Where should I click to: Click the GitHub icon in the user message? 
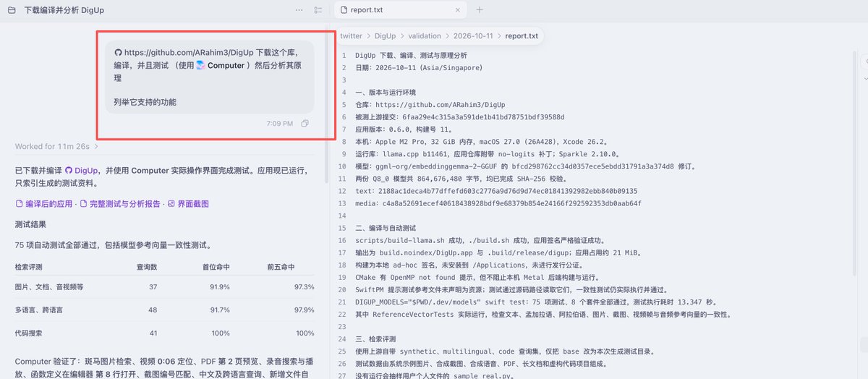pyautogui.click(x=118, y=53)
